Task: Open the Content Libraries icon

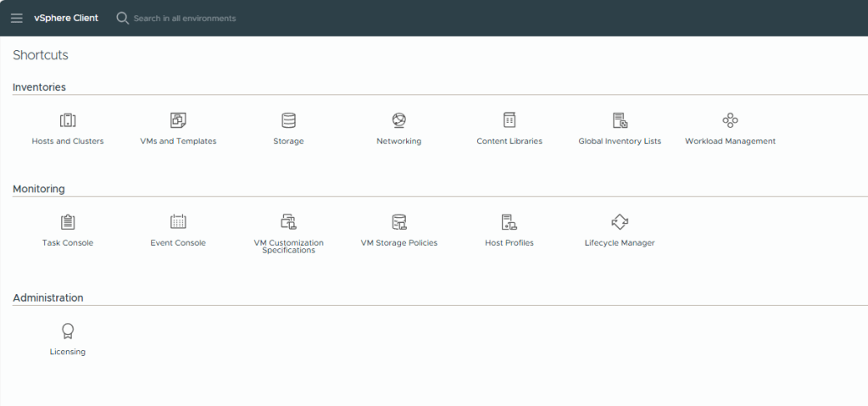Action: pos(509,120)
